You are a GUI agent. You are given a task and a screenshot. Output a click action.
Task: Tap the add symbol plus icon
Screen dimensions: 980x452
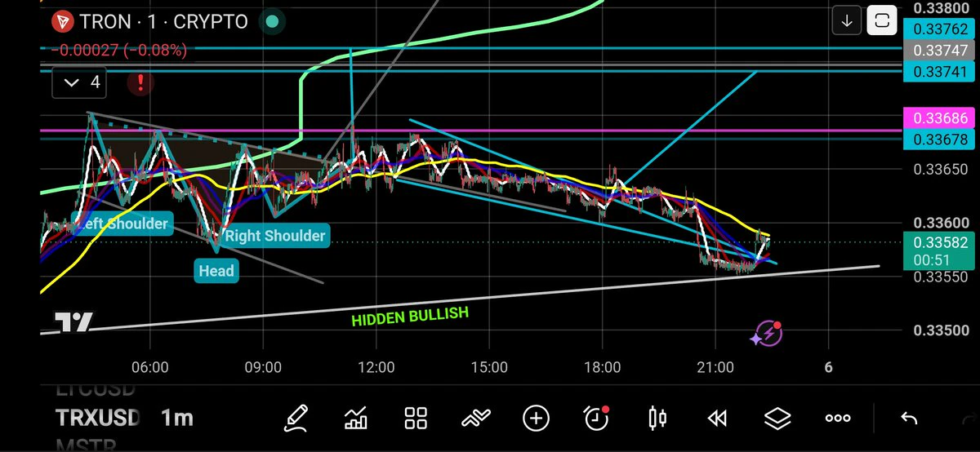[536, 419]
